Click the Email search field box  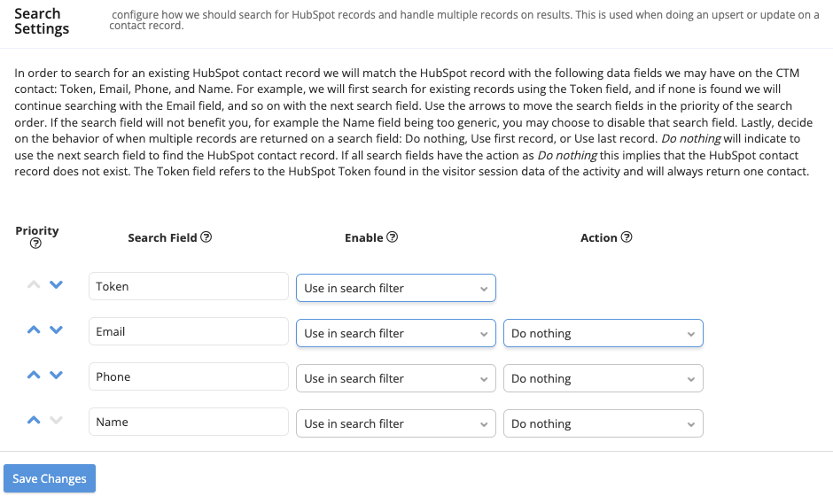click(x=189, y=331)
